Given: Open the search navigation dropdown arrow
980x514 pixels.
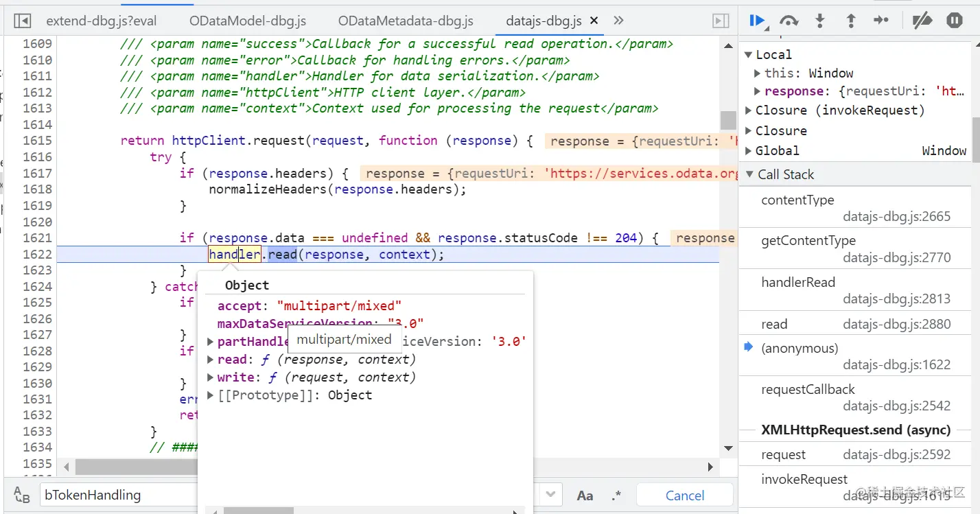Looking at the screenshot, I should point(550,495).
